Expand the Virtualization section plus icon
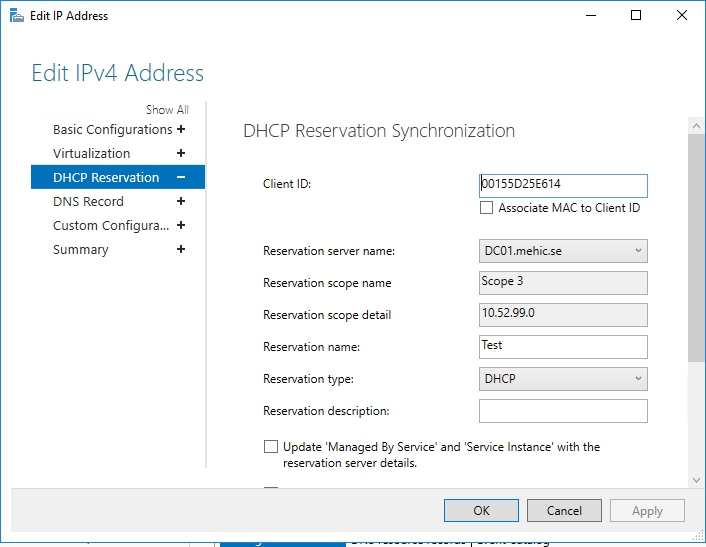 pyautogui.click(x=181, y=153)
